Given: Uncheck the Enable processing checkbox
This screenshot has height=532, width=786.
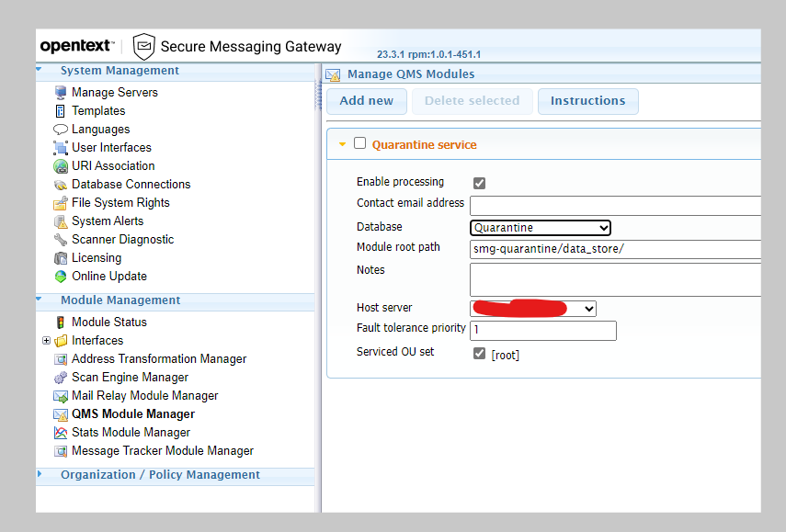Looking at the screenshot, I should click(479, 183).
